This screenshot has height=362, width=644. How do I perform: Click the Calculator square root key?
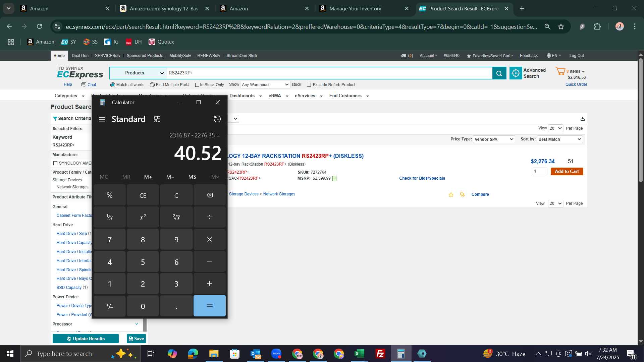coord(176,217)
